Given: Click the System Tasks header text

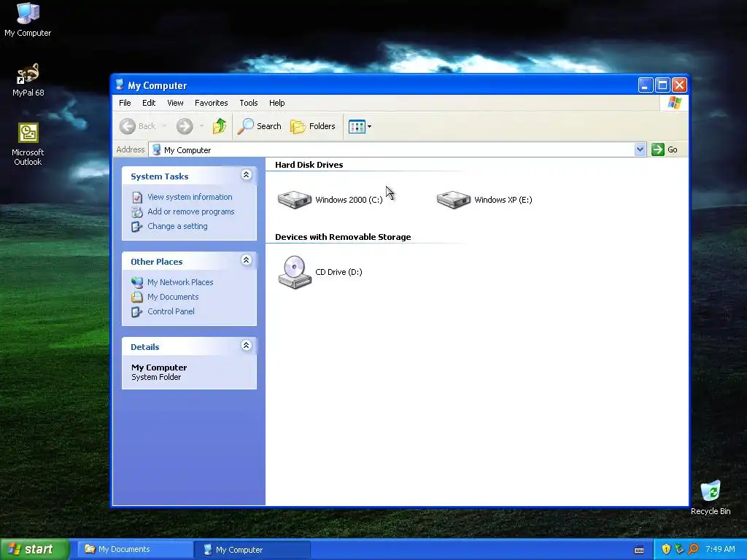Looking at the screenshot, I should (160, 176).
